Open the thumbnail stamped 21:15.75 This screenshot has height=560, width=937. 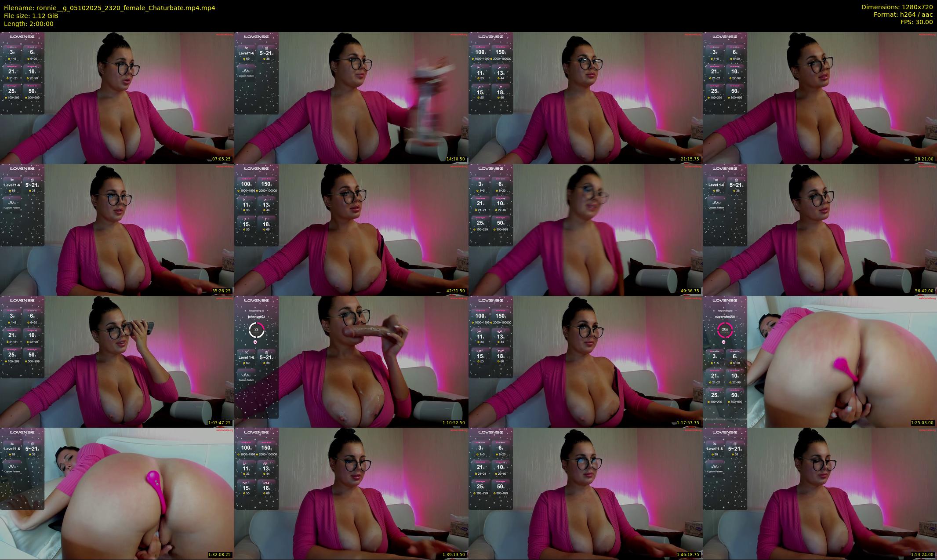coord(585,98)
